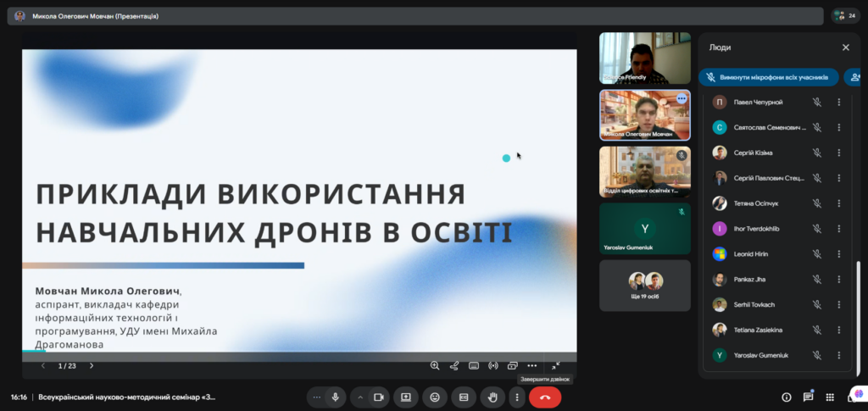Open the chat messages icon
This screenshot has height=411, width=868.
pyautogui.click(x=808, y=397)
